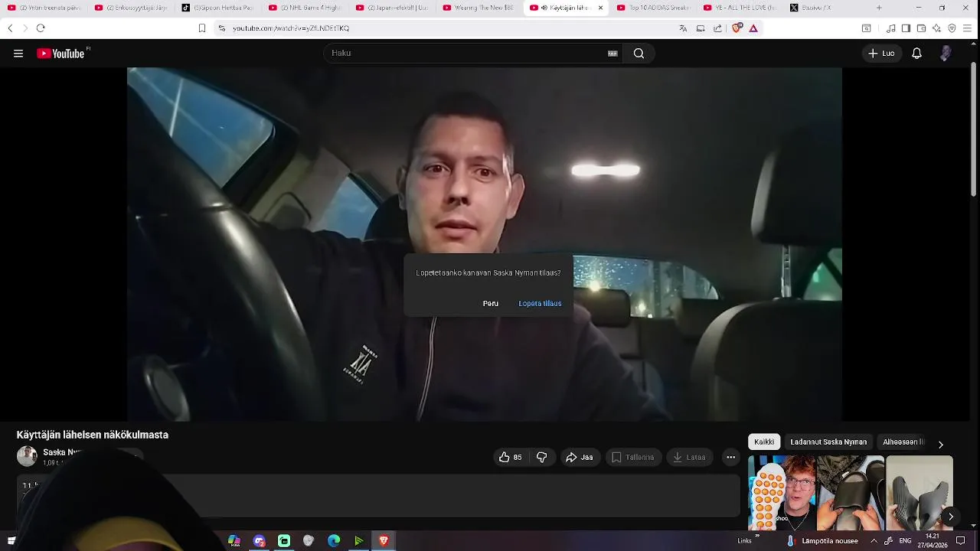Image resolution: width=980 pixels, height=551 pixels.
Task: Open the Windows Start menu
Action: (11, 541)
